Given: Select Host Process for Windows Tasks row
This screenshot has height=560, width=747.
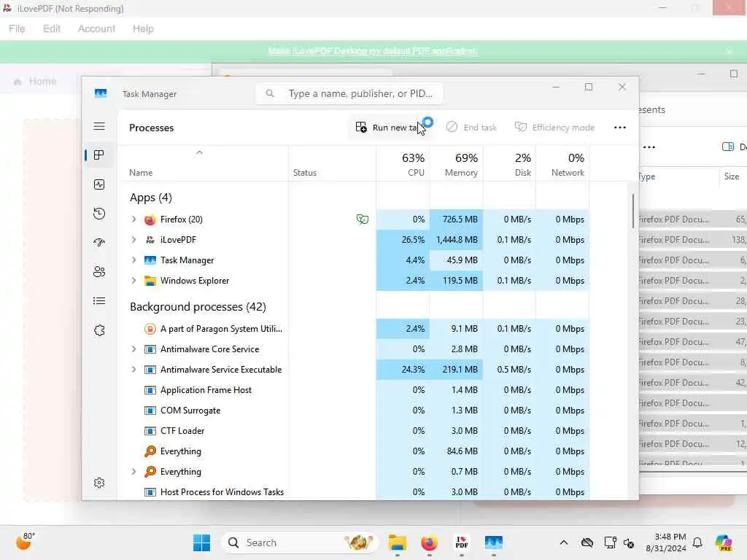Looking at the screenshot, I should (354, 492).
